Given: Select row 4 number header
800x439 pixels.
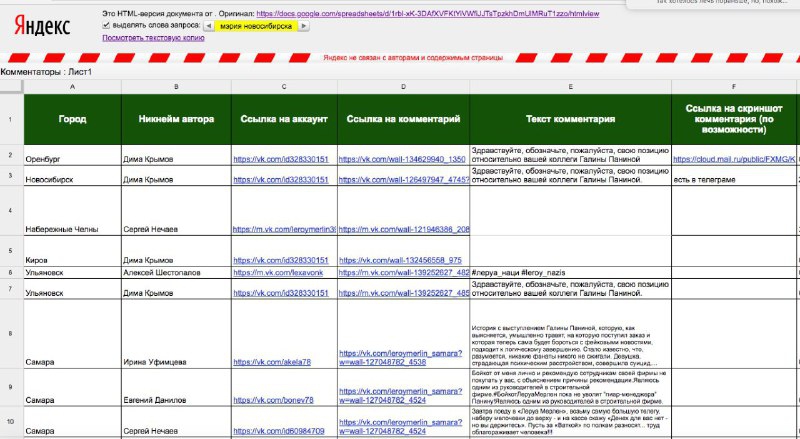Looking at the screenshot, I should [x=11, y=210].
